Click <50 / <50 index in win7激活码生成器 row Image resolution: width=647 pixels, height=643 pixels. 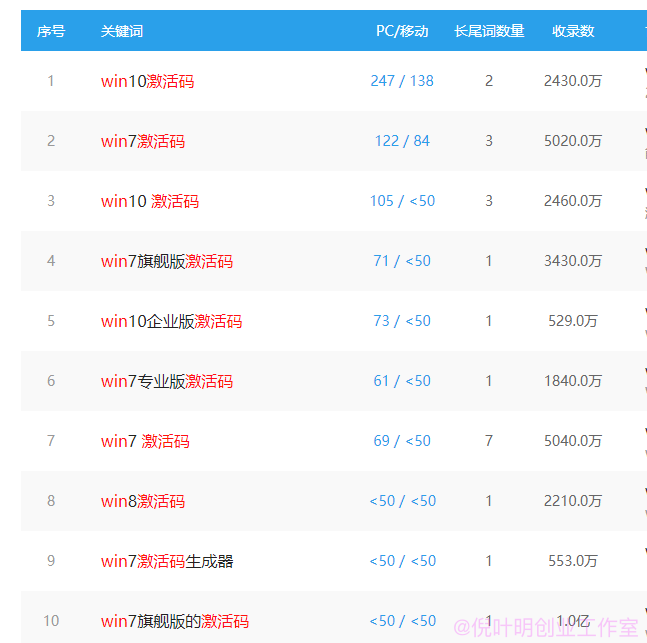pos(402,561)
